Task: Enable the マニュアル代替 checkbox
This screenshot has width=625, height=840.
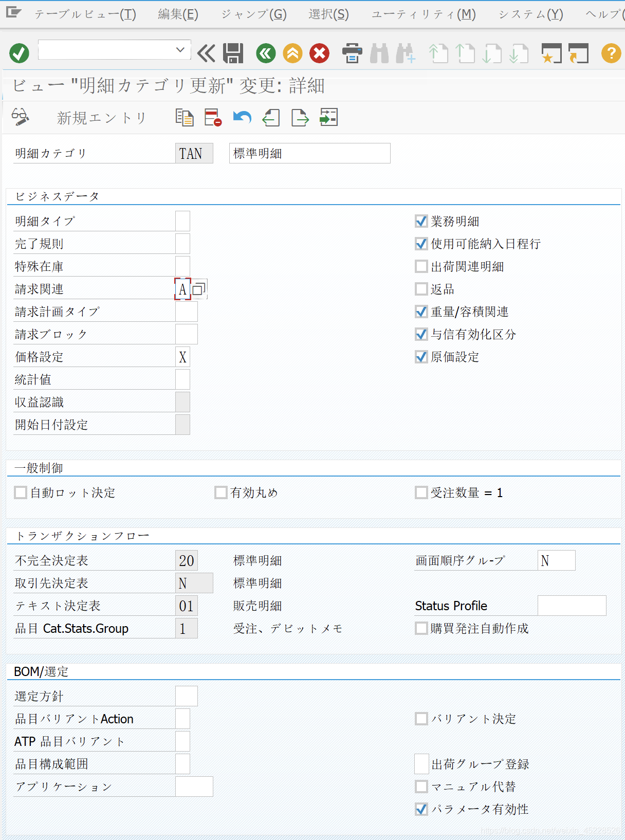Action: [421, 787]
